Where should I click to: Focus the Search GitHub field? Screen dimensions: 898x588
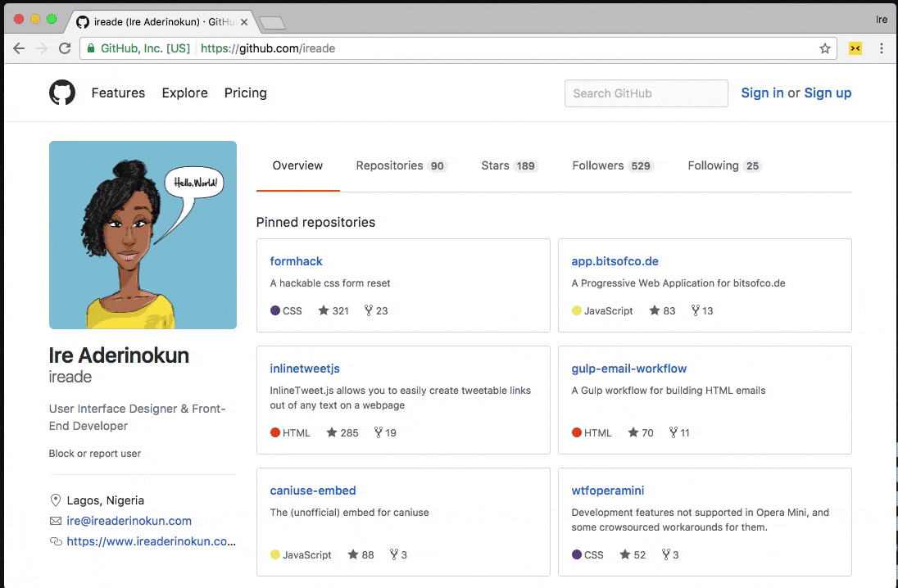tap(646, 93)
